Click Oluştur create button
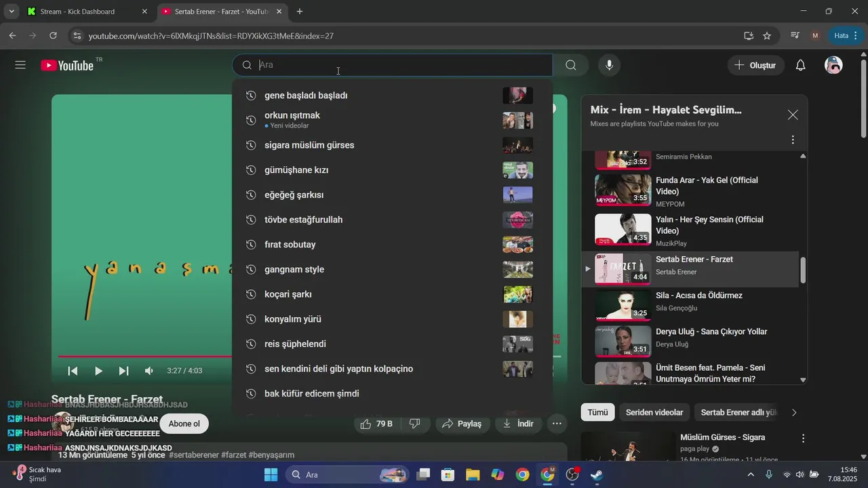Viewport: 868px width, 488px height. click(x=756, y=65)
